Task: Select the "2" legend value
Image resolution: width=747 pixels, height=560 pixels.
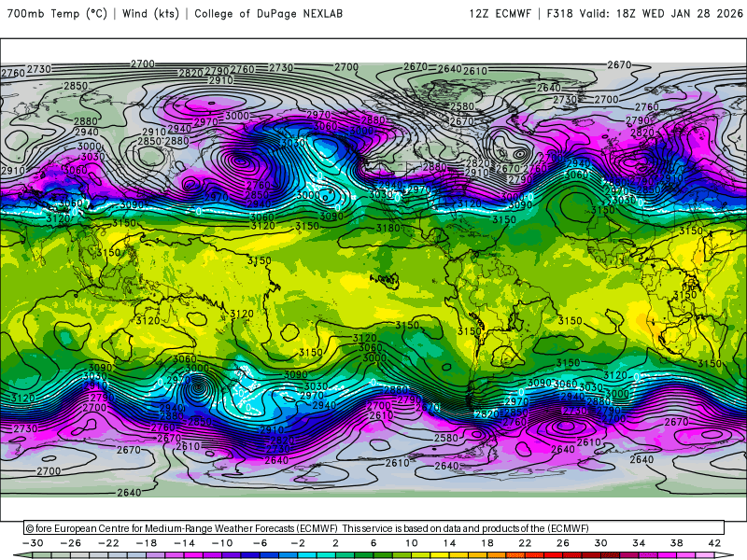Action: coord(335,543)
